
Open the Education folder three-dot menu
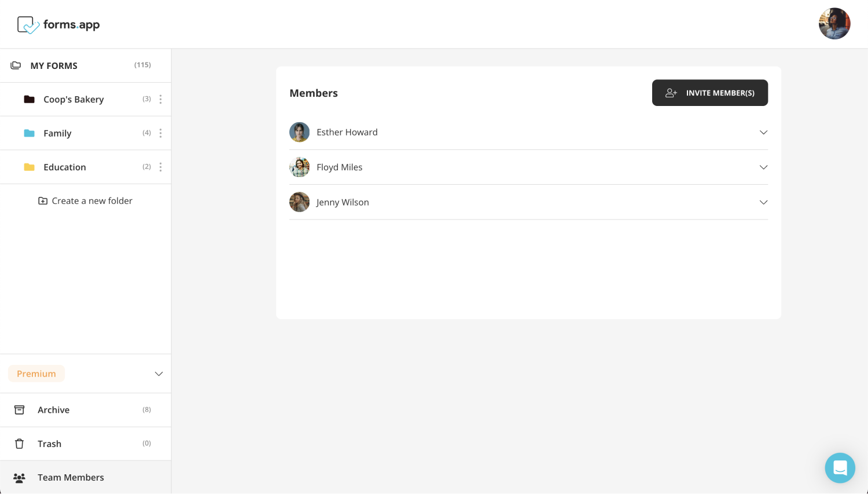pyautogui.click(x=160, y=167)
